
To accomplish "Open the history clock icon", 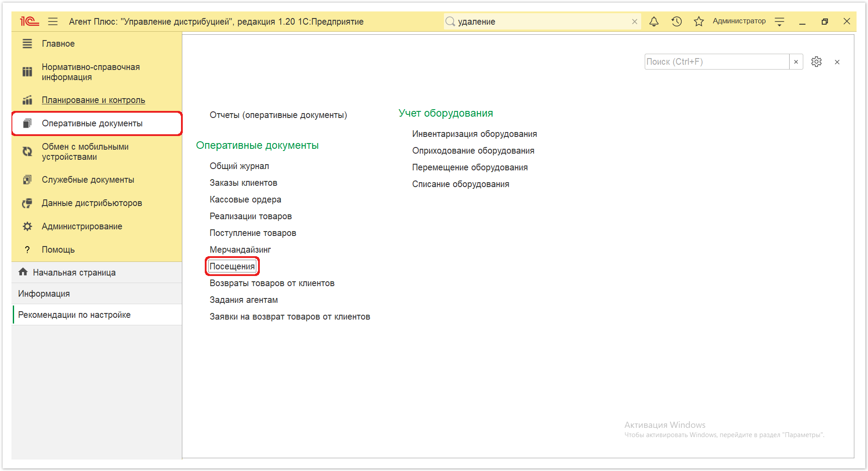I will (x=676, y=21).
